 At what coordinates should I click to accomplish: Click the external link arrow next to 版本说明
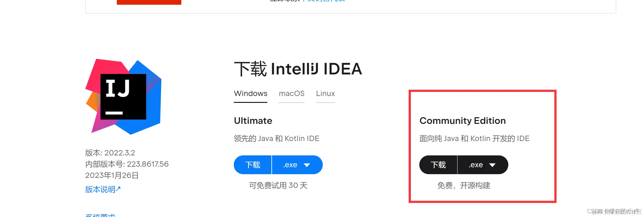[x=118, y=188]
